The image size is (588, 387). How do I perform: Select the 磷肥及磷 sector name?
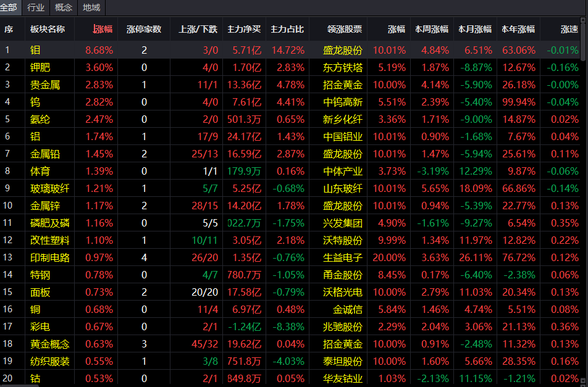[x=50, y=223]
